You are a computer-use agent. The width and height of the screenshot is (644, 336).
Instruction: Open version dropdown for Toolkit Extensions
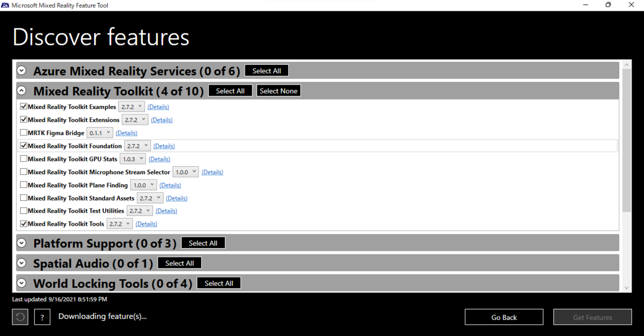pyautogui.click(x=135, y=120)
